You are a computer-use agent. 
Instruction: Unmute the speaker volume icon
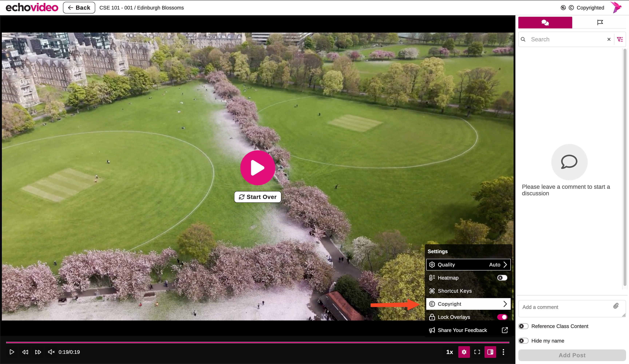(x=51, y=352)
